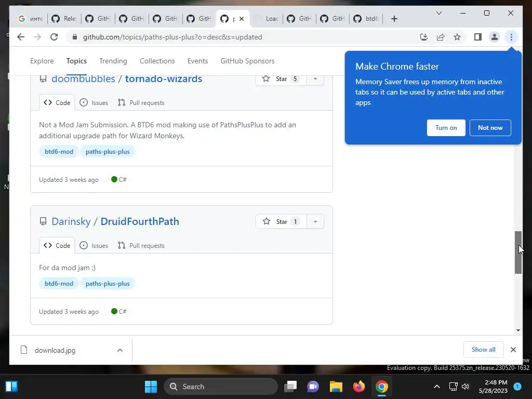This screenshot has width=532, height=399.
Task: Open Darinsky user profile link
Action: pos(71,221)
